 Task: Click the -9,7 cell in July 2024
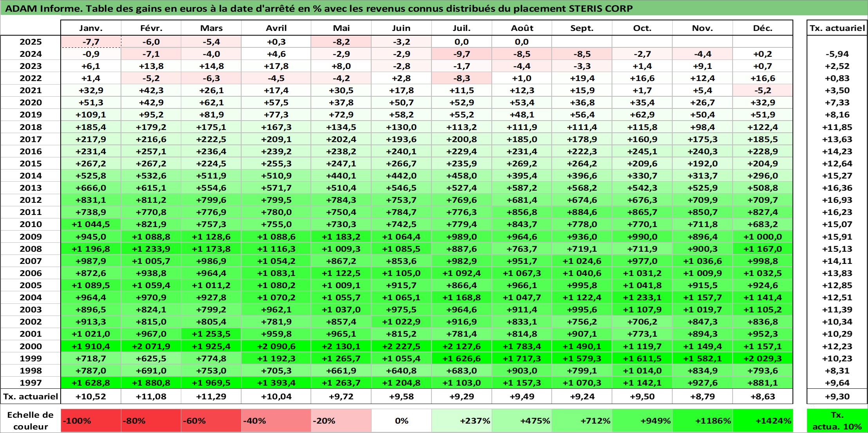[x=462, y=54]
